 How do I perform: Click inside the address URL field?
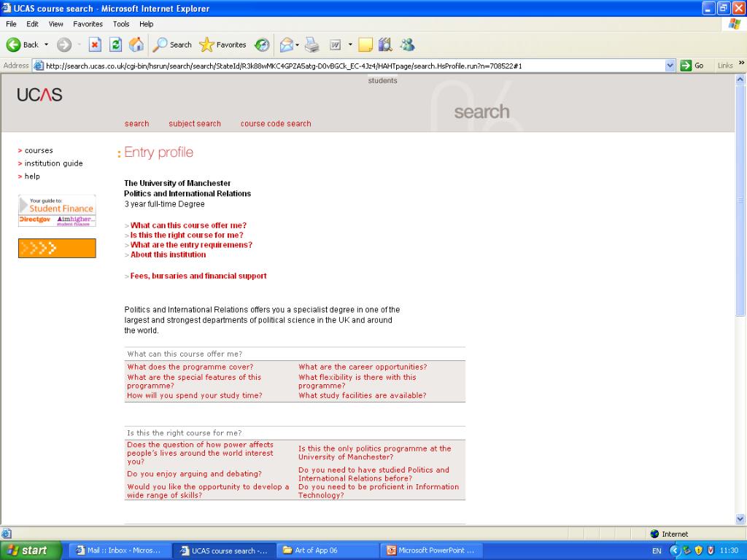tap(352, 66)
